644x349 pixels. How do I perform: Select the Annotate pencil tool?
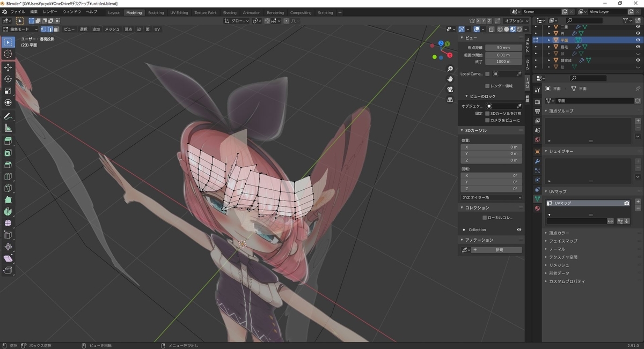[x=8, y=116]
